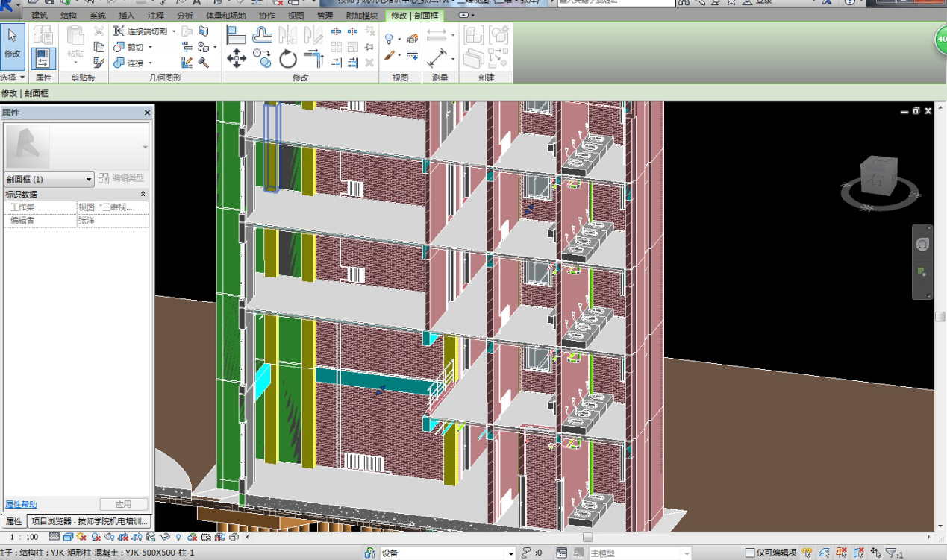Click the Rotate tool icon

point(288,59)
